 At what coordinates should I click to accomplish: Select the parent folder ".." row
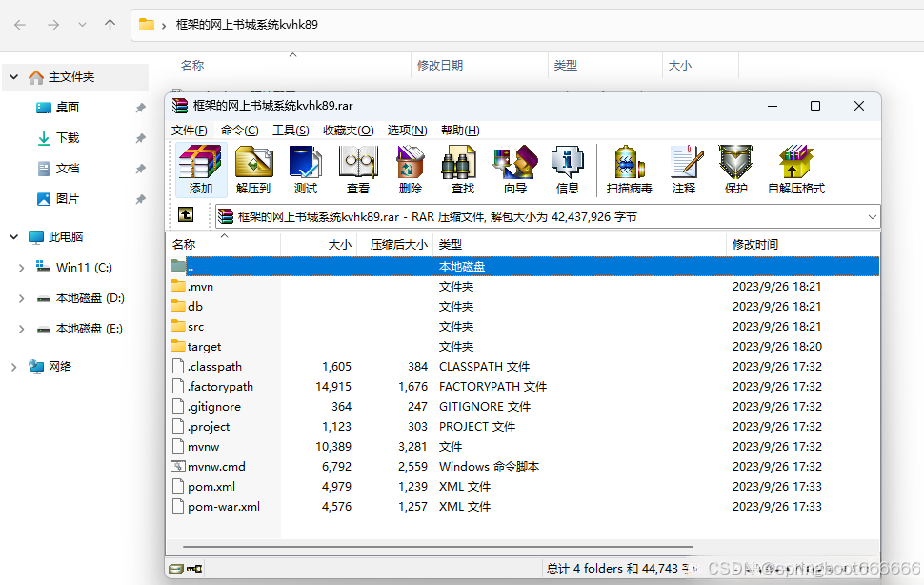(x=523, y=266)
